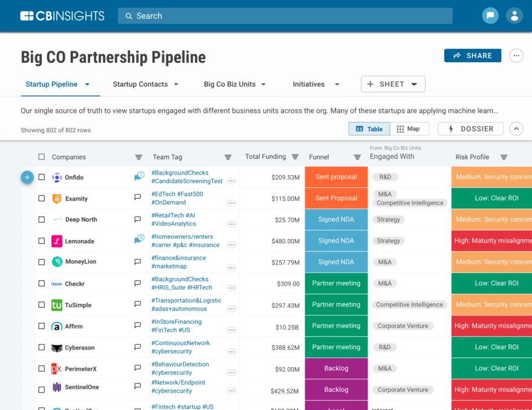Click the SHARE button

(472, 55)
